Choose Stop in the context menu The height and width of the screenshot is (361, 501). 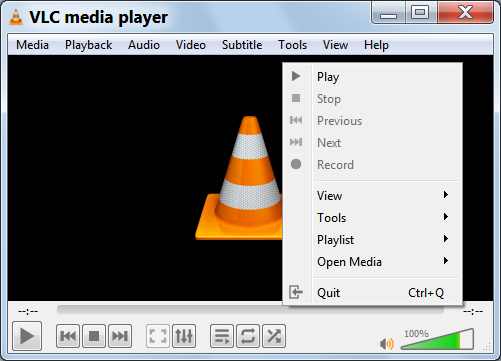[372, 98]
